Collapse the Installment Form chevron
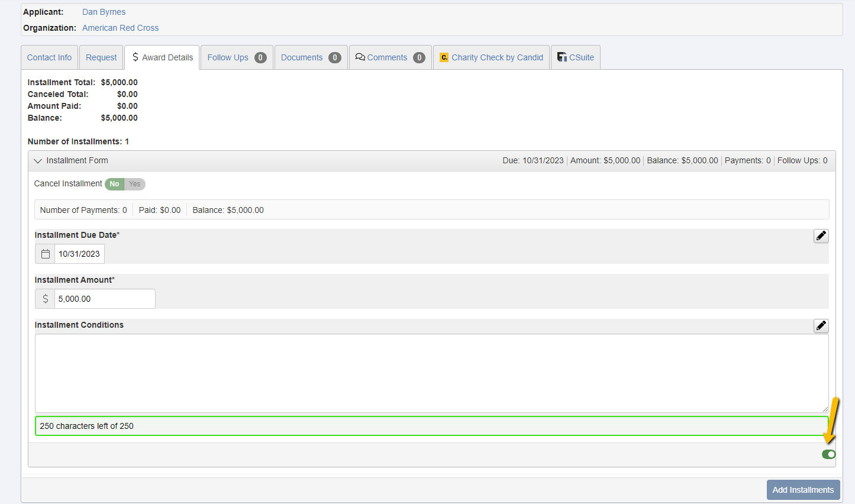The height and width of the screenshot is (504, 855). pos(38,161)
